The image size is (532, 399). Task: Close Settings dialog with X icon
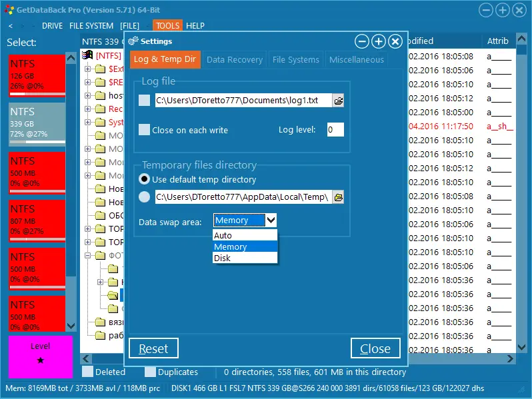click(x=395, y=42)
